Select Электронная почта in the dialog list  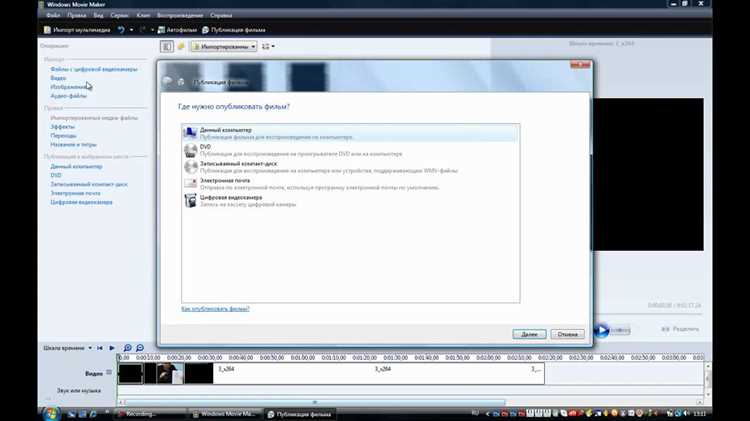pyautogui.click(x=350, y=184)
